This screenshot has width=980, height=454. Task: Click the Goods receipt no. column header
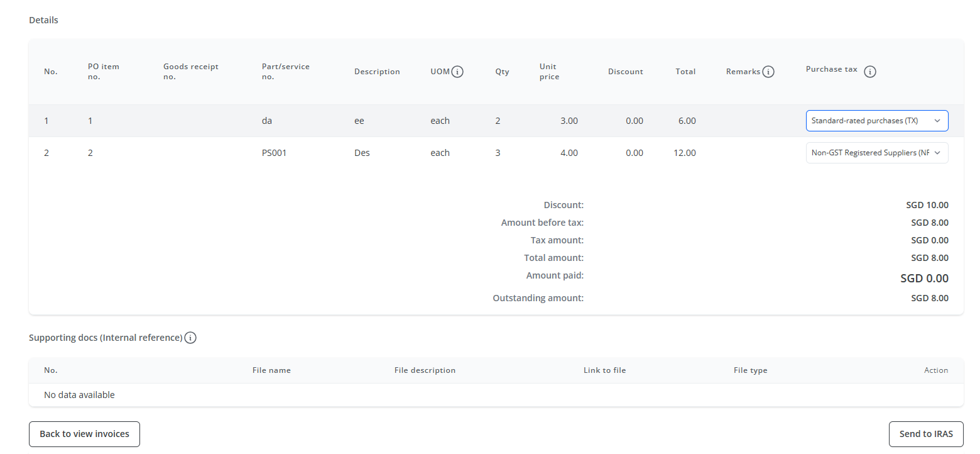tap(190, 72)
